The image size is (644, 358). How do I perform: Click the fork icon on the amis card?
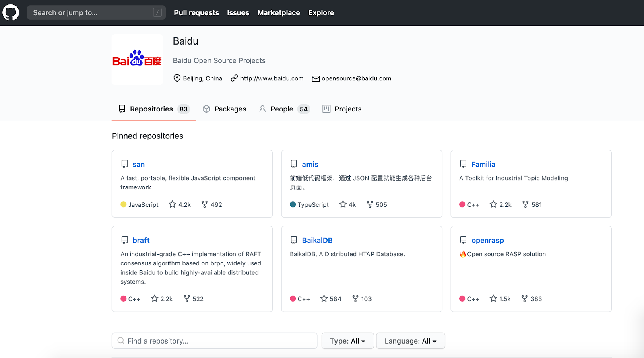coord(370,204)
